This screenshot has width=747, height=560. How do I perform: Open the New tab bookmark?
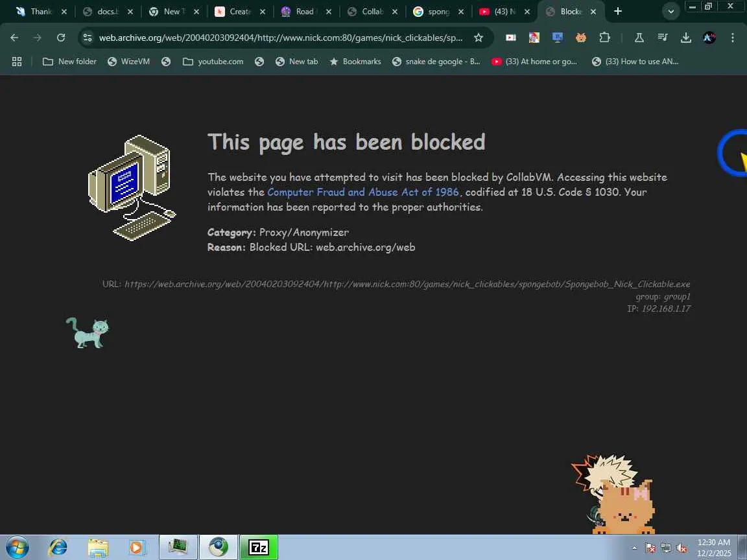[297, 62]
